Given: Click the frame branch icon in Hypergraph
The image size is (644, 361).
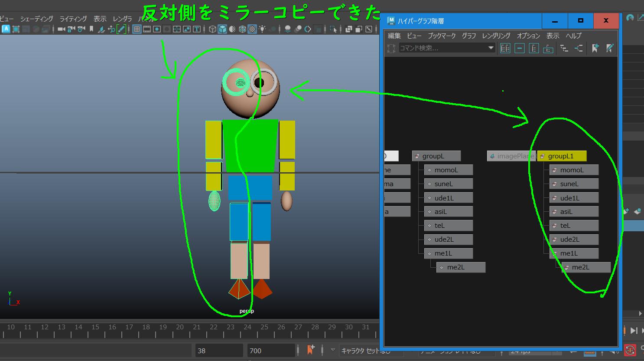Looking at the screenshot, I should point(548,48).
